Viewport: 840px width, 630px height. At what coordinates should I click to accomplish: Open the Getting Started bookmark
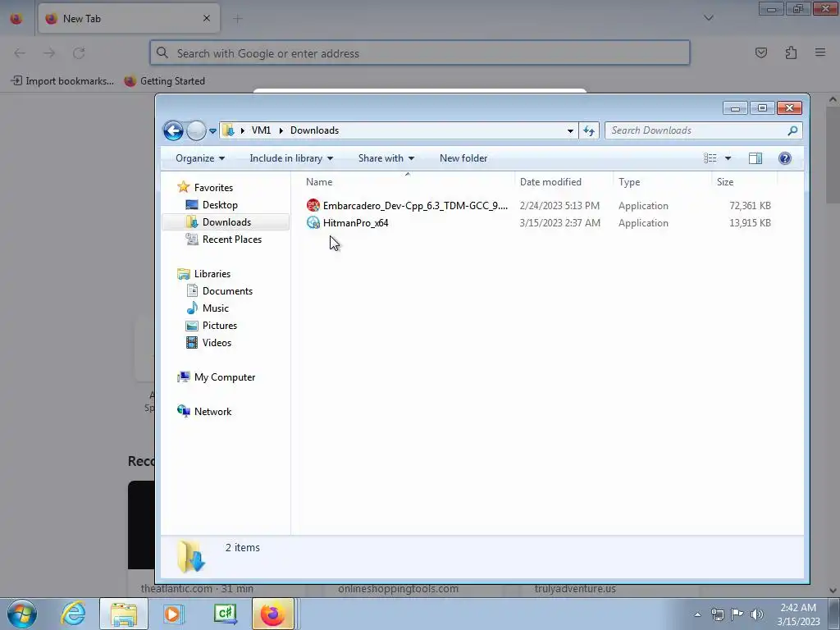point(164,81)
